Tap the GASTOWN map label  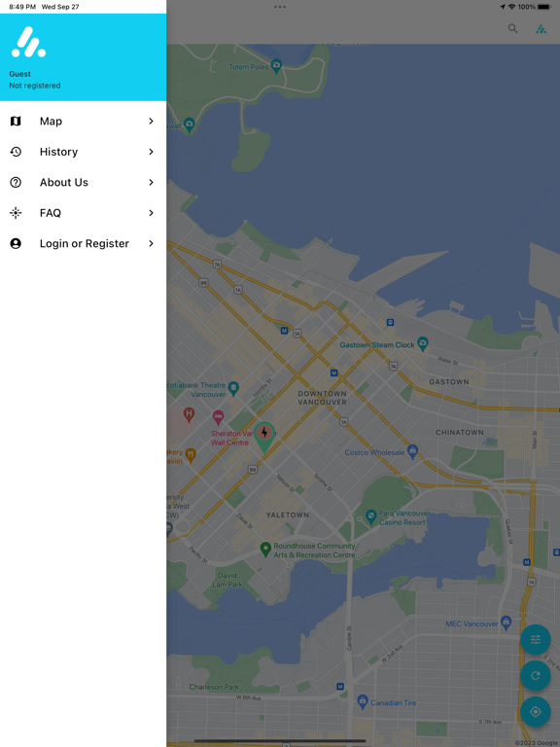tap(449, 382)
